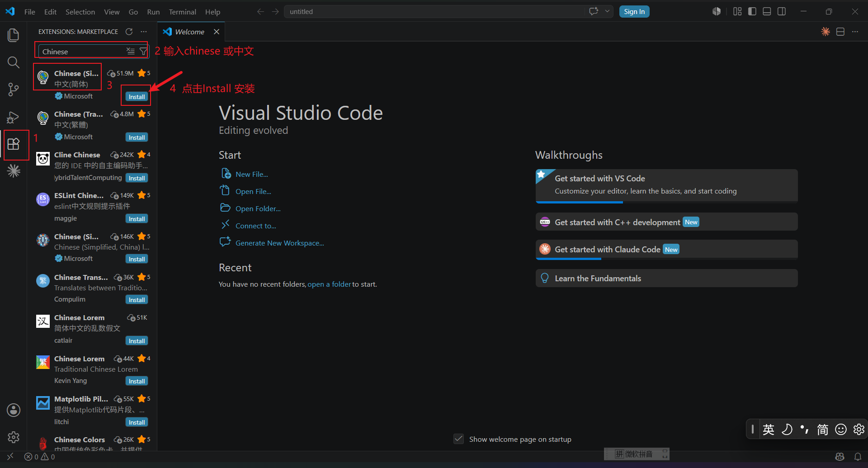Switch IME language using the 英 button
This screenshot has height=468, width=868.
coord(769,429)
